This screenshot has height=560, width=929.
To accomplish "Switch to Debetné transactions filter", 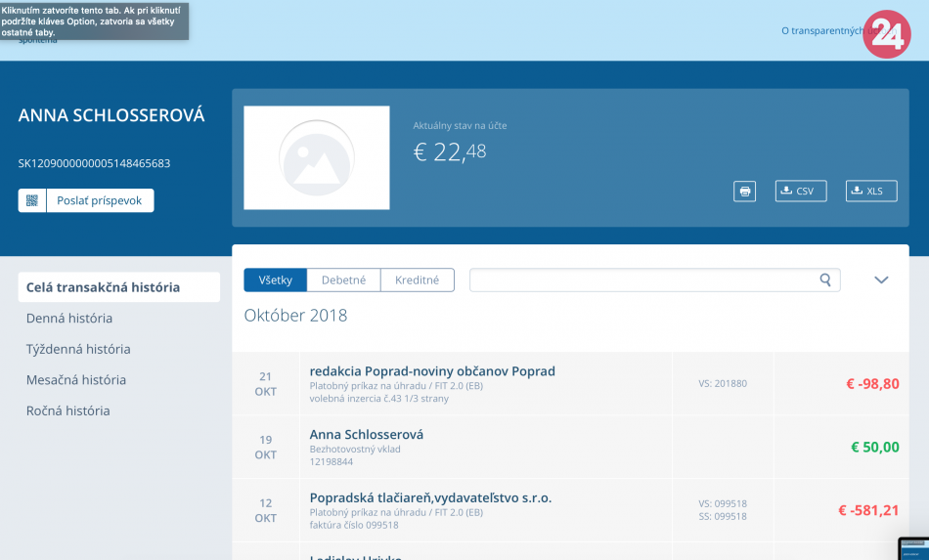I will pyautogui.click(x=343, y=280).
